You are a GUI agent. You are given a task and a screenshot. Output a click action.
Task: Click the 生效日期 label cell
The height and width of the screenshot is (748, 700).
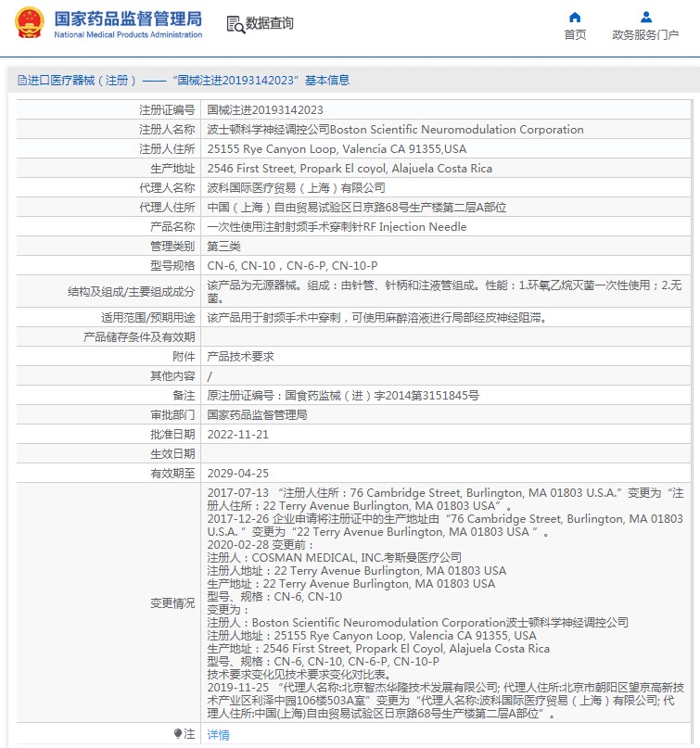tap(108, 454)
